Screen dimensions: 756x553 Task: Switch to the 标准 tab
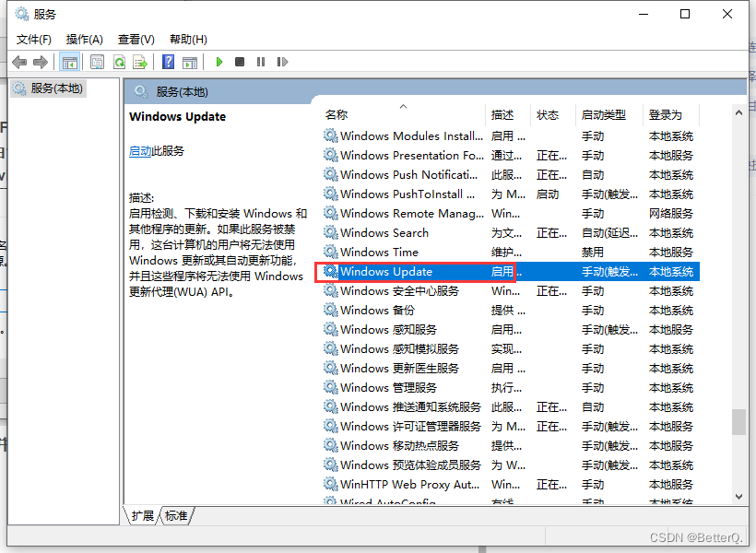click(x=175, y=516)
